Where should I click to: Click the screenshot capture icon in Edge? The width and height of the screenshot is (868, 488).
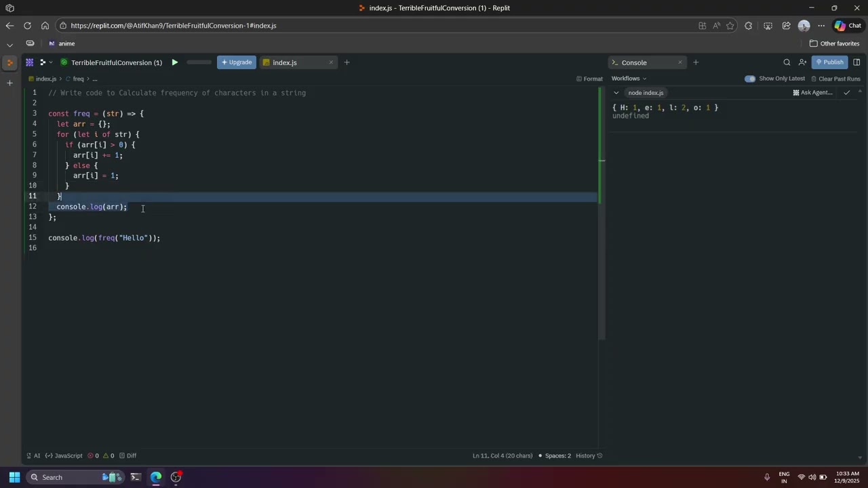coord(768,26)
